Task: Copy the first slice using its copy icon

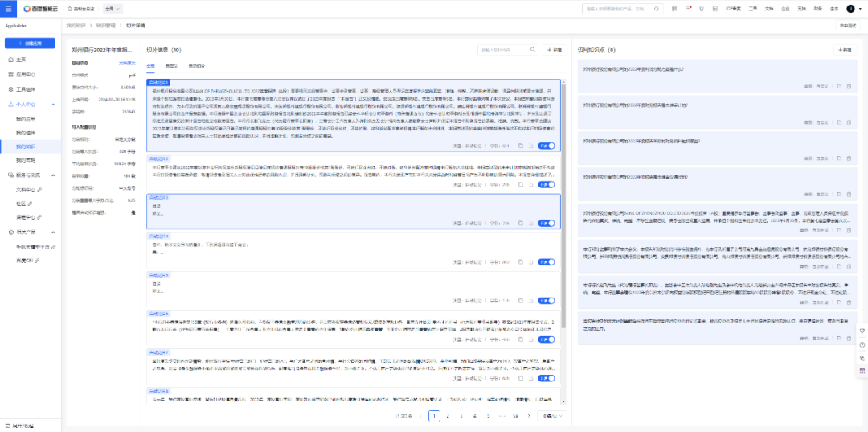Action: (x=520, y=146)
